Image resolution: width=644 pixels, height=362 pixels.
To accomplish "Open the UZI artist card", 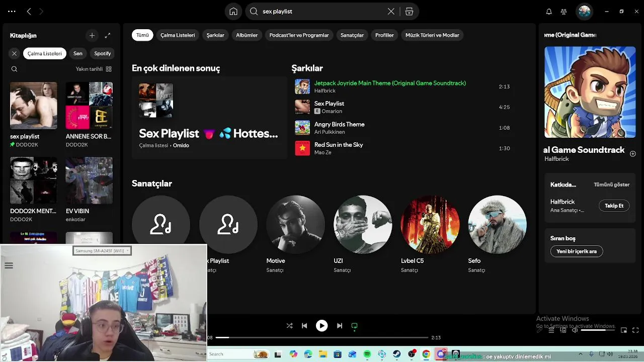I will coord(363,234).
